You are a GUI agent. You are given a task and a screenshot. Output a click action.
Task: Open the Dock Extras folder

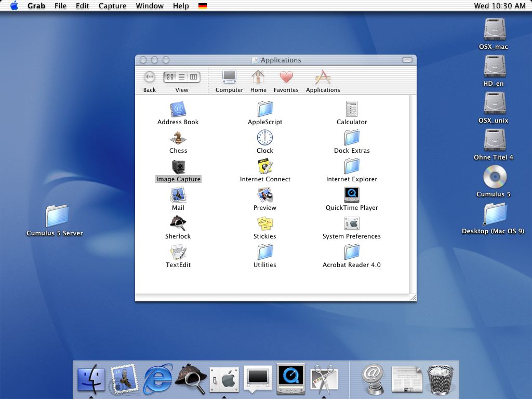352,138
